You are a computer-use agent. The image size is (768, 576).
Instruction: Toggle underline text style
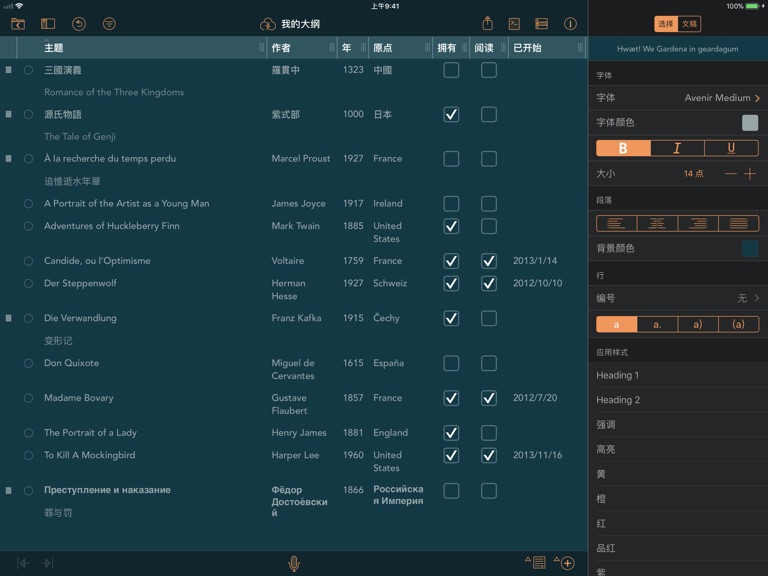(731, 148)
